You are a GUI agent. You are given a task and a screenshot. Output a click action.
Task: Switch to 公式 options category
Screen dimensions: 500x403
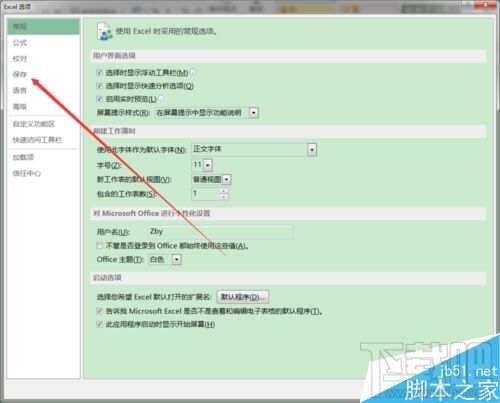click(20, 43)
